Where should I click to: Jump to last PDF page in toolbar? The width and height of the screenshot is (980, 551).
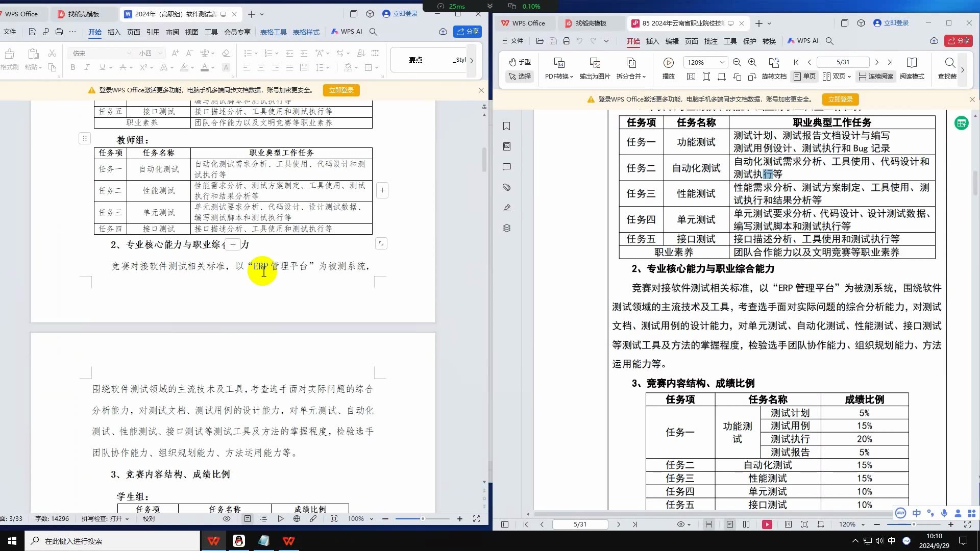tap(890, 62)
